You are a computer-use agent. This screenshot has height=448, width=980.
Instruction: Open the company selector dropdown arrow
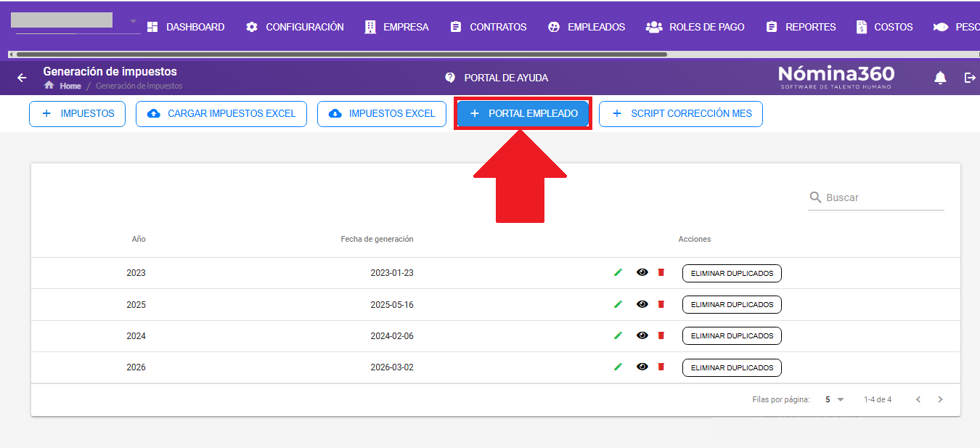point(134,21)
